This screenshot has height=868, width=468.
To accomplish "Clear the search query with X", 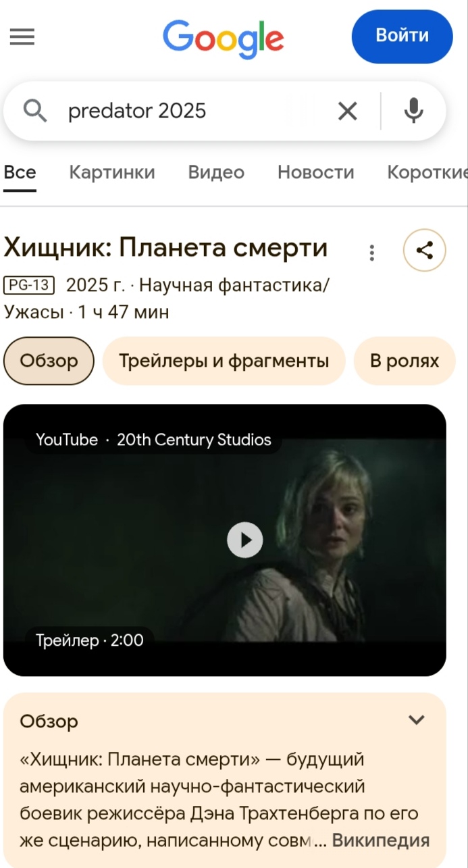I will tap(347, 111).
